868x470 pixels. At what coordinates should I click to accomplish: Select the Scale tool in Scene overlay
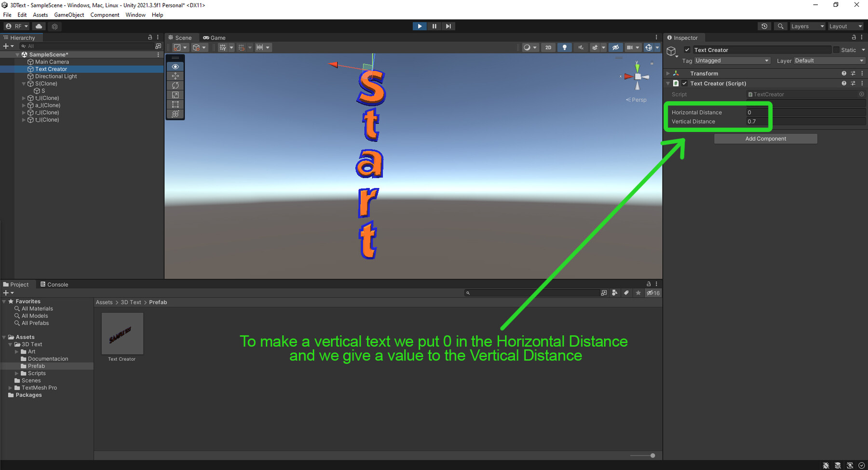pyautogui.click(x=175, y=95)
